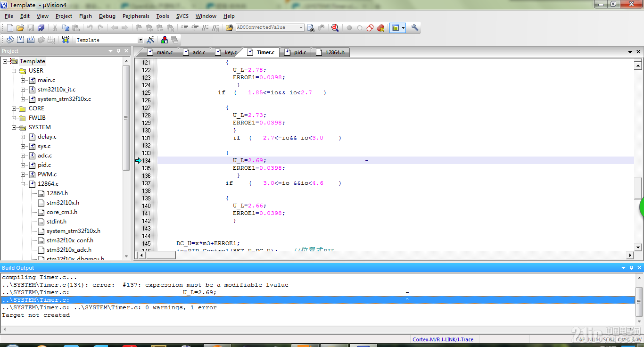Switch to the key.c tab
This screenshot has width=644, height=347.
tap(226, 52)
